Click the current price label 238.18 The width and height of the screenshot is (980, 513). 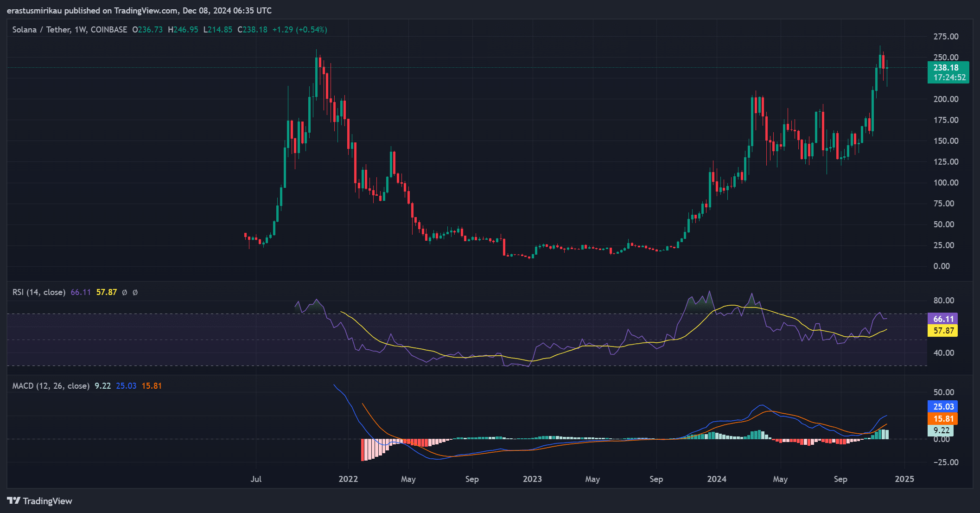coord(946,68)
